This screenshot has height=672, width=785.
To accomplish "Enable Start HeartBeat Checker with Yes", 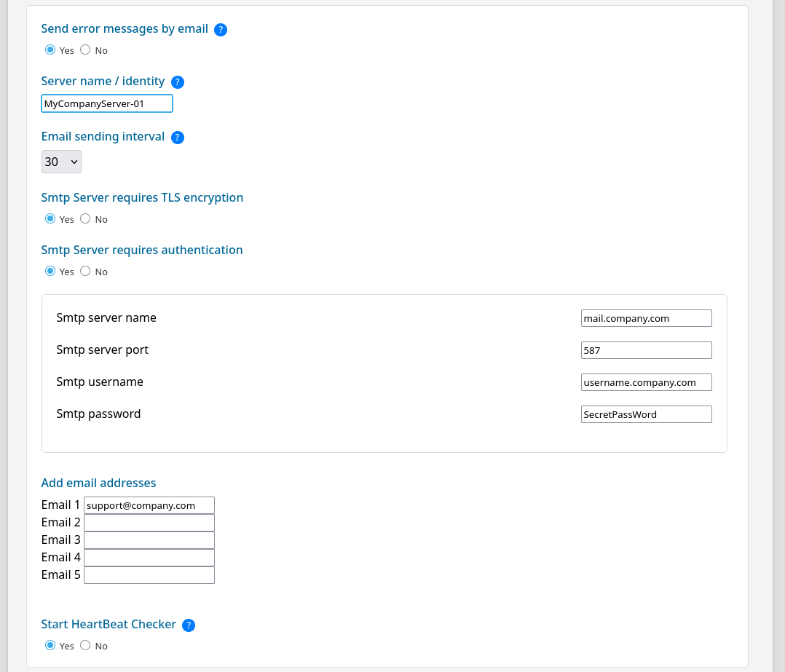I will click(x=50, y=645).
